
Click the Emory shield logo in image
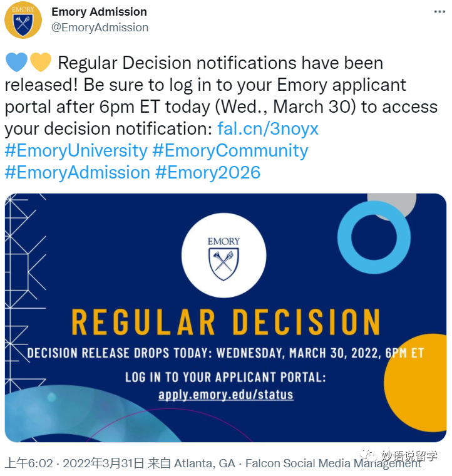[223, 256]
